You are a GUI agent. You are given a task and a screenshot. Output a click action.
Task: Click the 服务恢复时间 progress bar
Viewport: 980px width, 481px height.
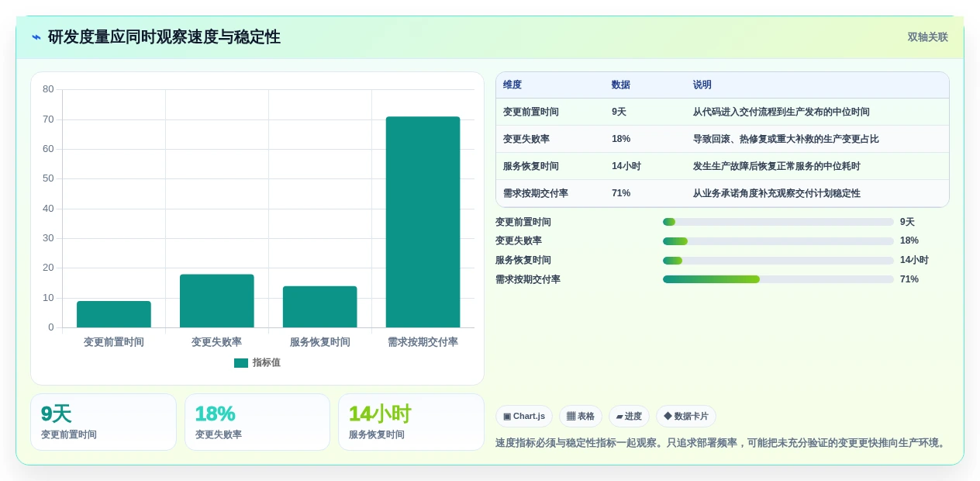point(778,260)
